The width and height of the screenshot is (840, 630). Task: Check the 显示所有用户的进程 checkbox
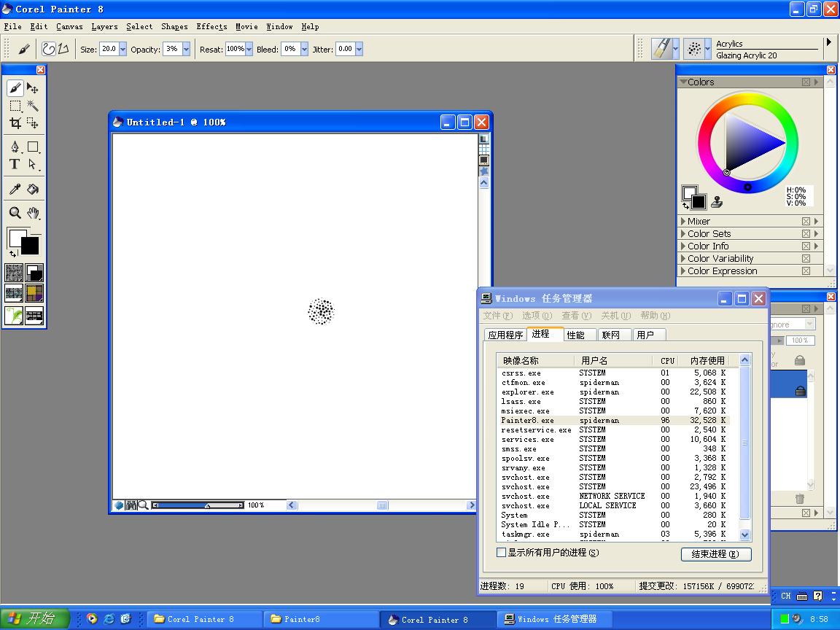coord(502,552)
